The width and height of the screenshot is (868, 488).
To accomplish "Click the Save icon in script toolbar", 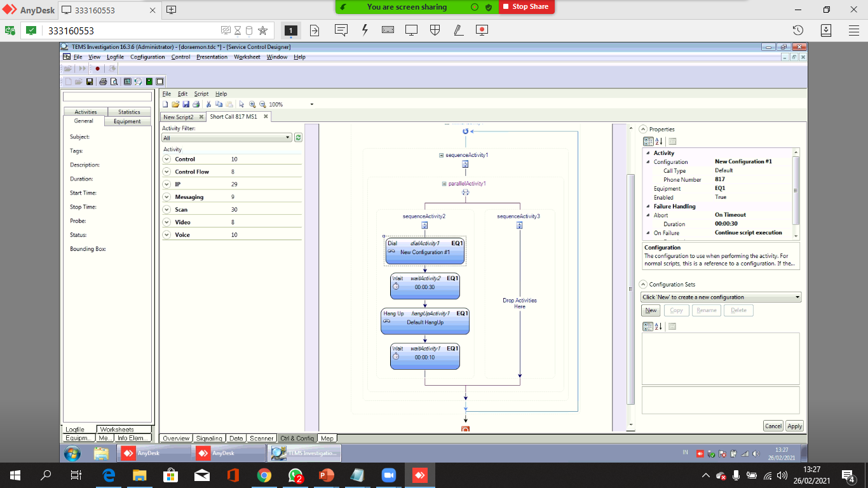I will [186, 104].
